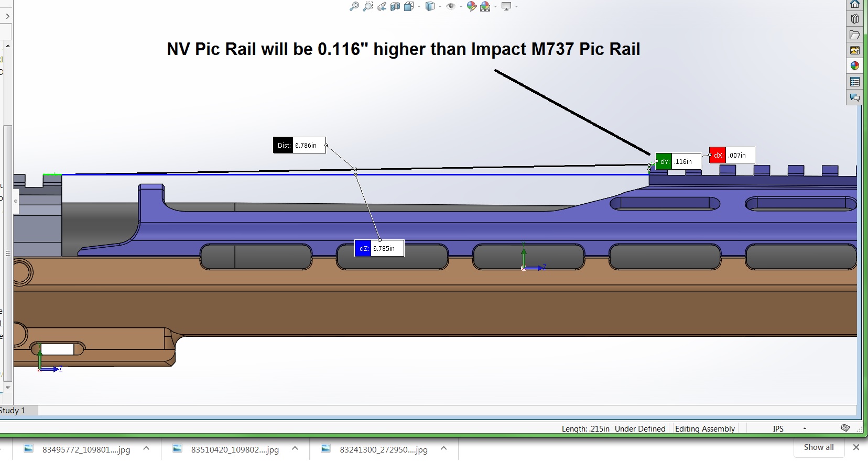Click the View Settings monitor icon
Image resolution: width=868 pixels, height=463 pixels.
pos(506,6)
